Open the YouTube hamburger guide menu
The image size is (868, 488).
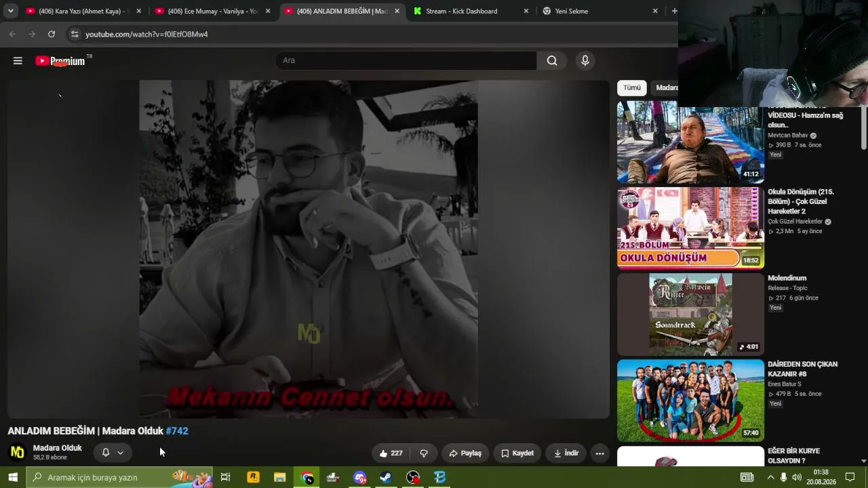18,61
